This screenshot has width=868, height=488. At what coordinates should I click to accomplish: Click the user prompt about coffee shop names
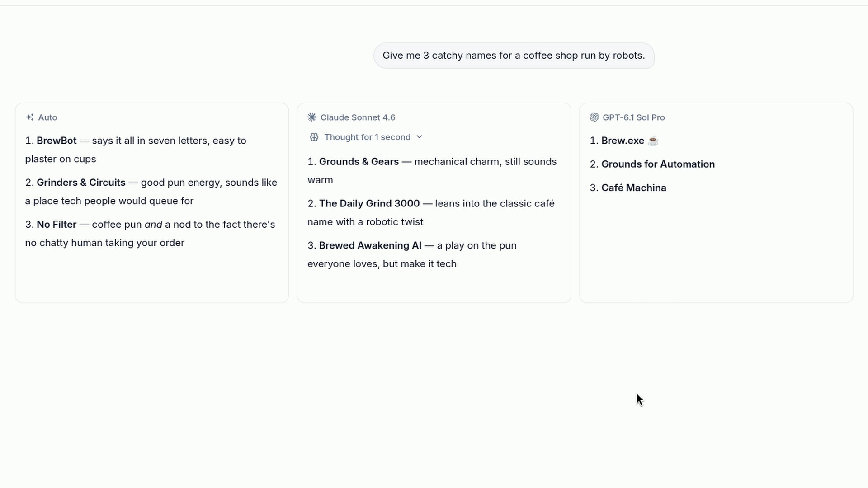click(514, 56)
